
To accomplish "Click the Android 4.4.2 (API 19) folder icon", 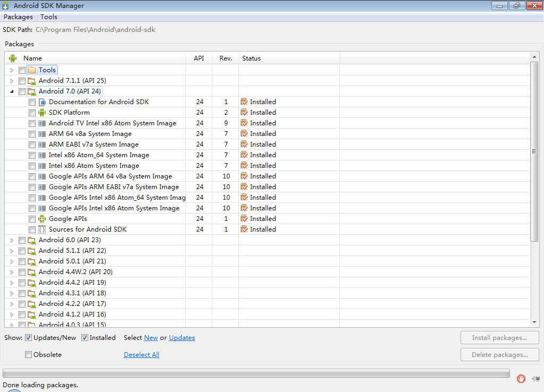I will (32, 283).
